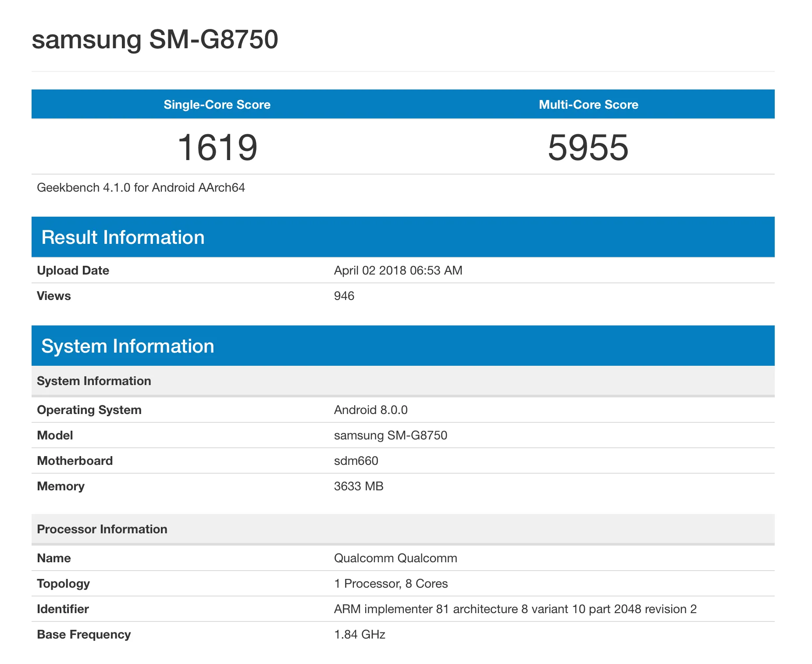The image size is (812, 664).
Task: Click the Result Information section header
Action: (x=403, y=237)
